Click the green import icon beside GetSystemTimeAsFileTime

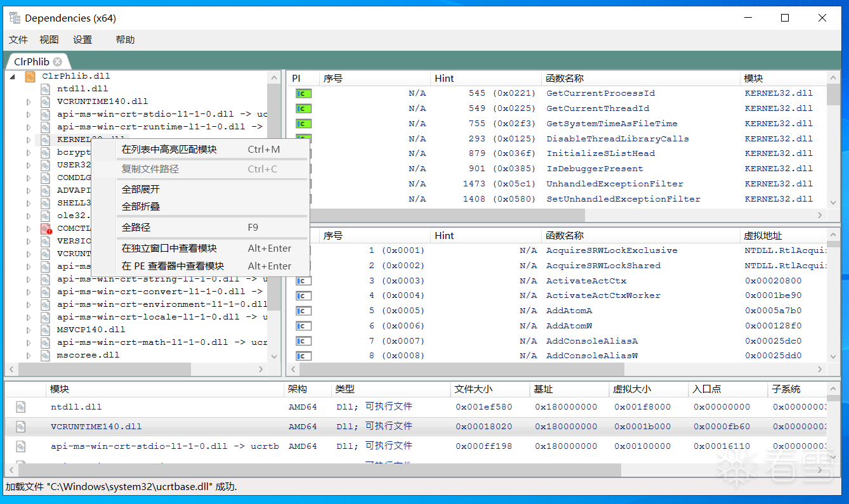point(304,124)
